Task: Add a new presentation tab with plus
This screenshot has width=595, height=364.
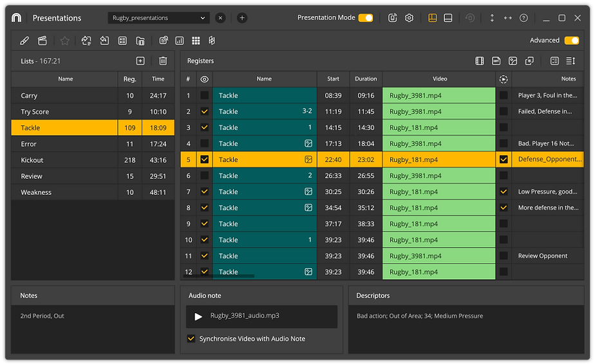Action: click(x=242, y=18)
